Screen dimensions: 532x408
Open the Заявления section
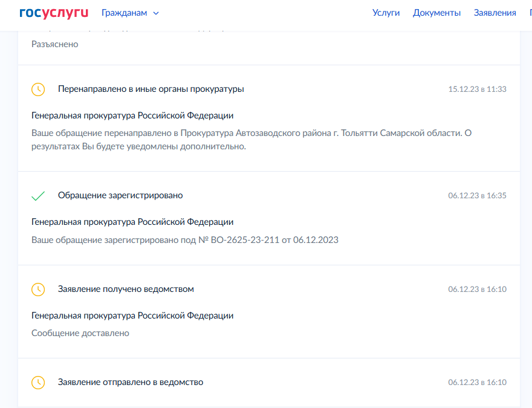coord(495,13)
